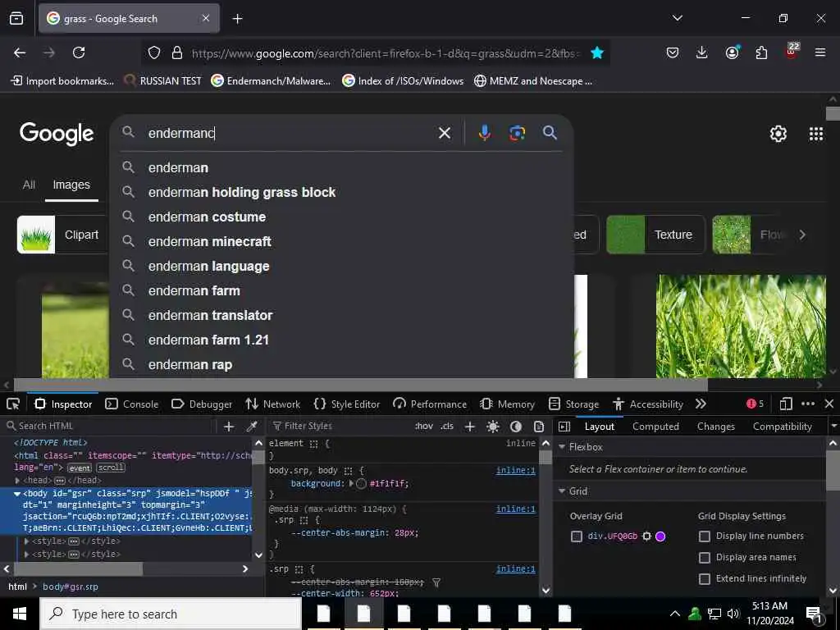Screen dimensions: 840x630
Task: Show more DevTools tools chevron
Action: click(x=701, y=404)
